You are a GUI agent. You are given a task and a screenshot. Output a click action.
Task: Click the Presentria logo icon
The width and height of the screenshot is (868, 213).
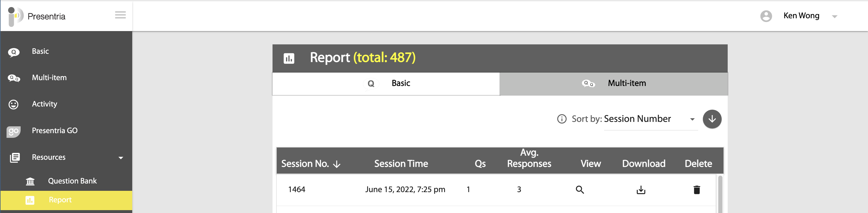pyautogui.click(x=15, y=16)
